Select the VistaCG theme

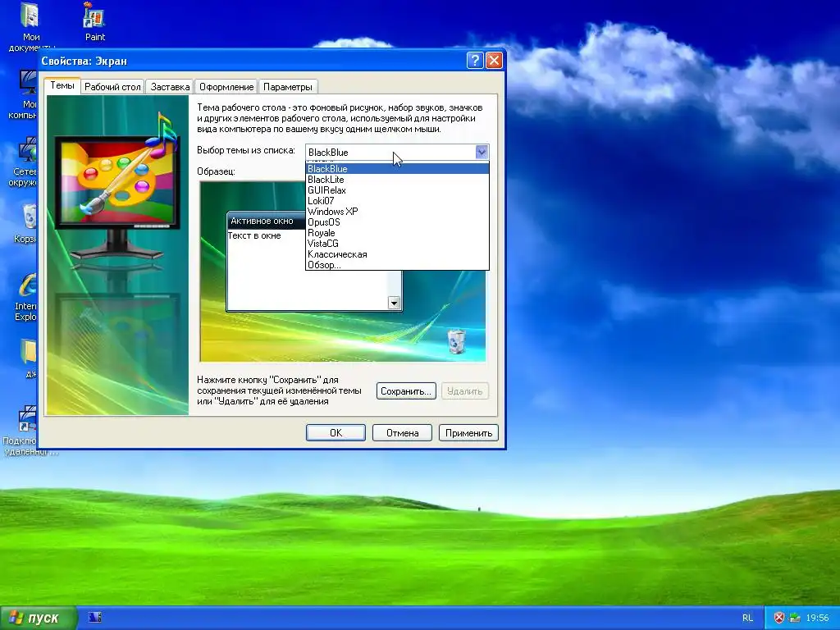point(397,244)
